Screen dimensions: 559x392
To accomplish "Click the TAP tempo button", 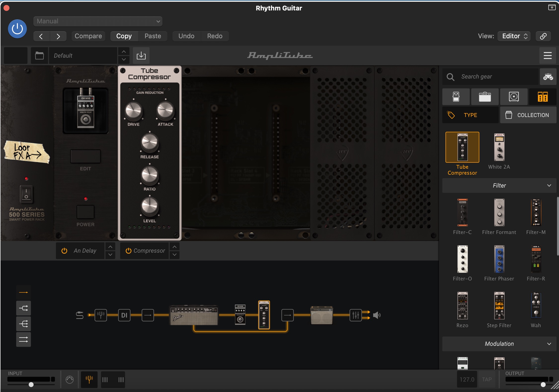I will 487,379.
